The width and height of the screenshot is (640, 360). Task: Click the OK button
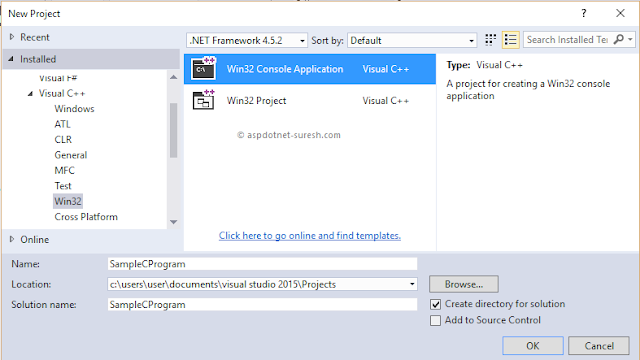[x=533, y=346]
